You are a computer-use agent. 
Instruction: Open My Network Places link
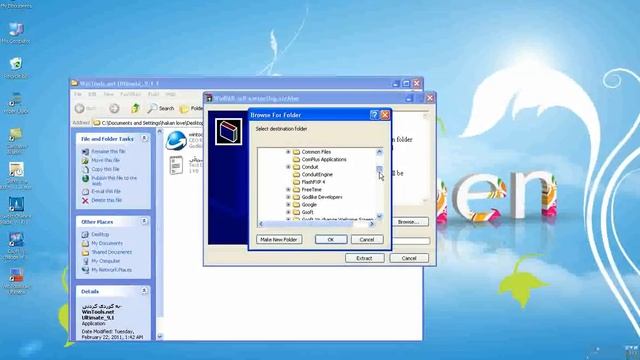(x=111, y=270)
